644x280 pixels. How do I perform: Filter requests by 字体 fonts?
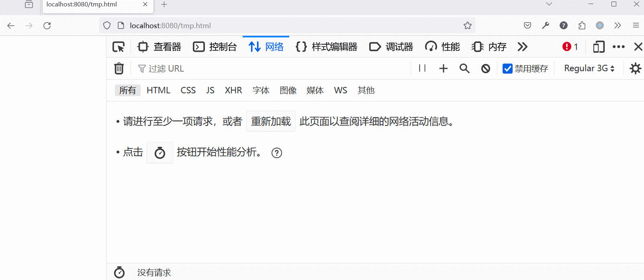[261, 91]
